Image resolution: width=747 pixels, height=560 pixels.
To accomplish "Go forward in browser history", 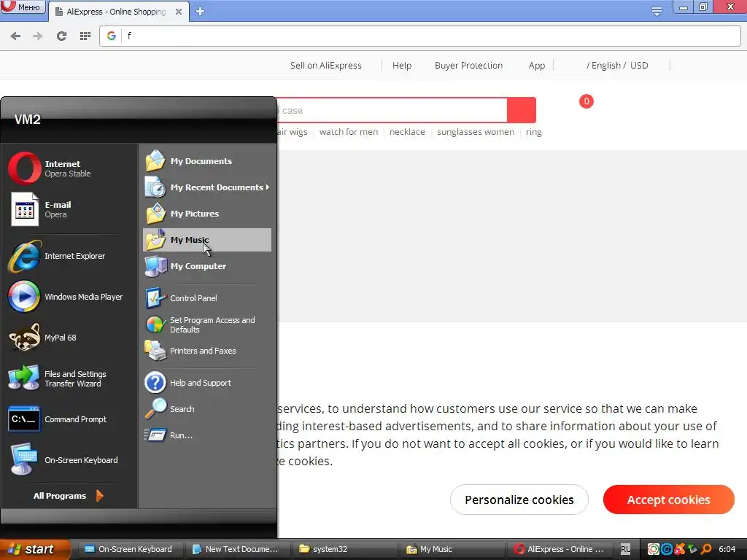I will click(38, 36).
